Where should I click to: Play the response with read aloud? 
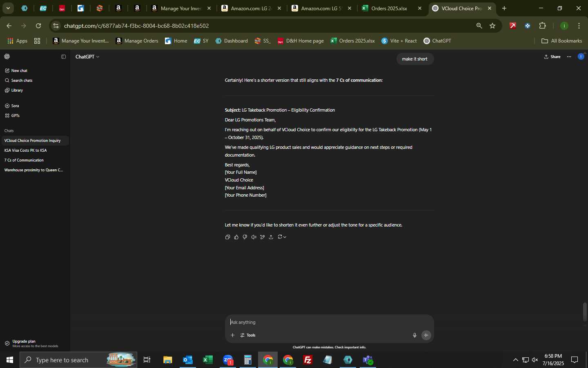pos(254,237)
